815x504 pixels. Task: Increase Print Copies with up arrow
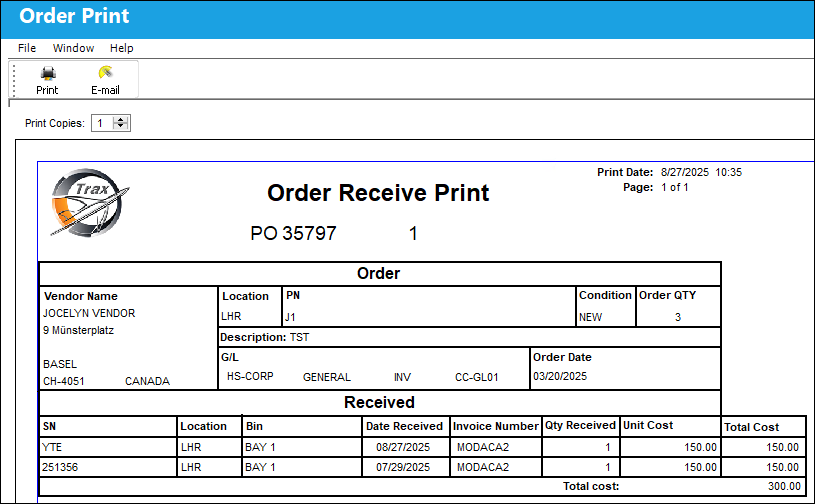pos(121,120)
